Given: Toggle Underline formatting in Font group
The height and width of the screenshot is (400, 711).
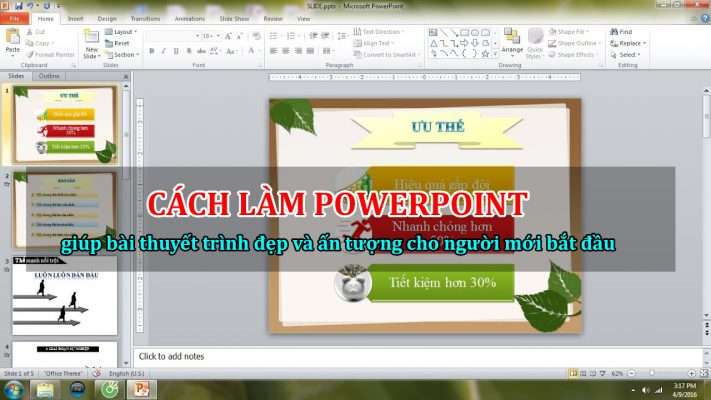Looking at the screenshot, I should [178, 51].
